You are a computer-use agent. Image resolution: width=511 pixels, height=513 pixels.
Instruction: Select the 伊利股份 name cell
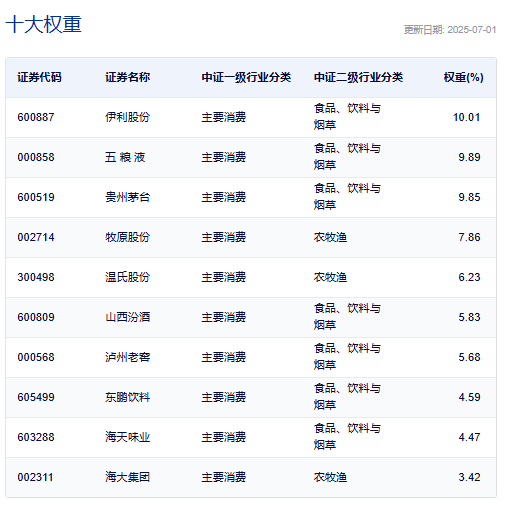coord(128,117)
